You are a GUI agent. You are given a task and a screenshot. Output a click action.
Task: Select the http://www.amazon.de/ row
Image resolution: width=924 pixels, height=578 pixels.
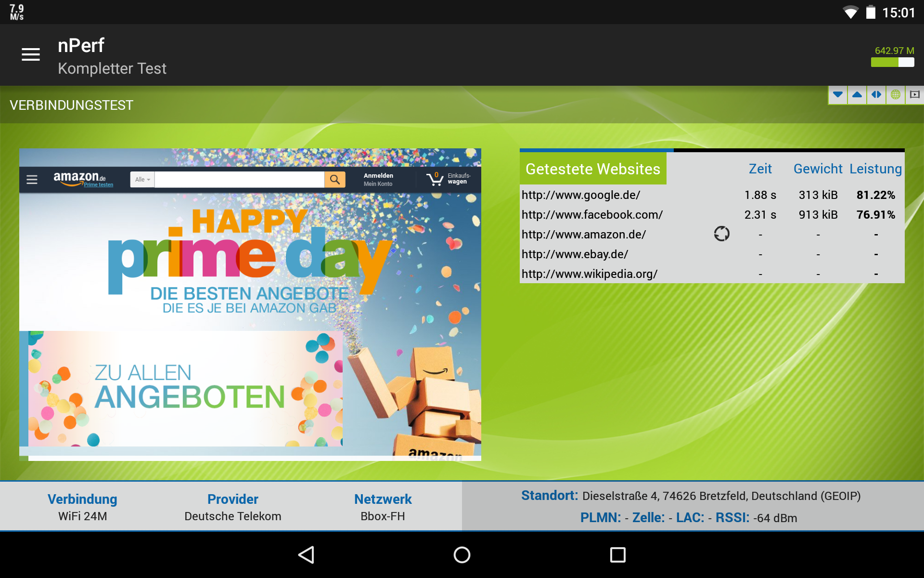tap(712, 235)
